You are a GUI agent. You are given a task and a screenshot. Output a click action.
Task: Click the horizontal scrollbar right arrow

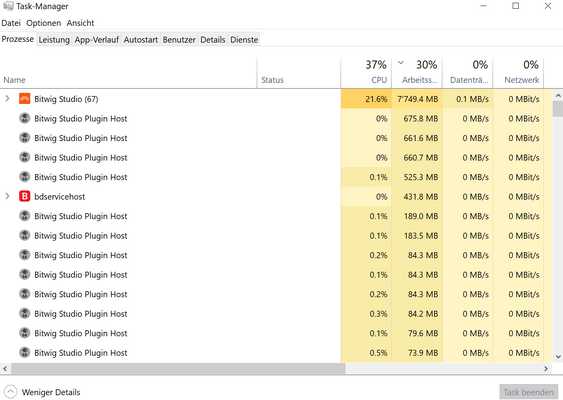pyautogui.click(x=546, y=368)
